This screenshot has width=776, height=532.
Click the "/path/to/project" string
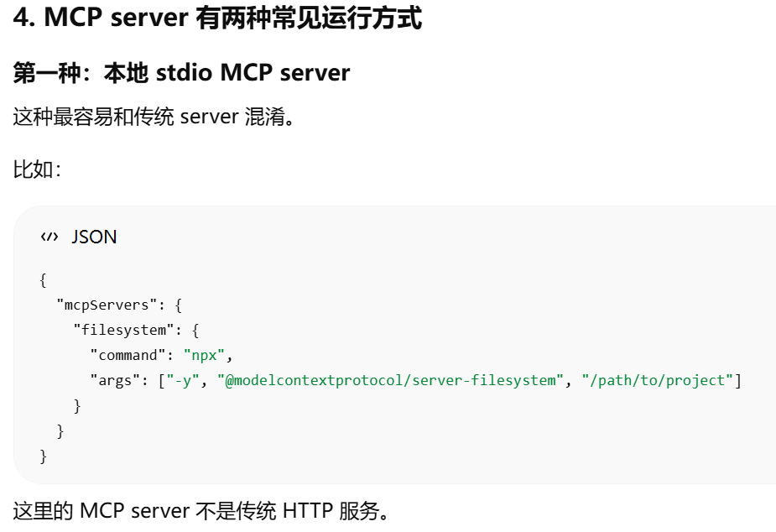click(658, 381)
